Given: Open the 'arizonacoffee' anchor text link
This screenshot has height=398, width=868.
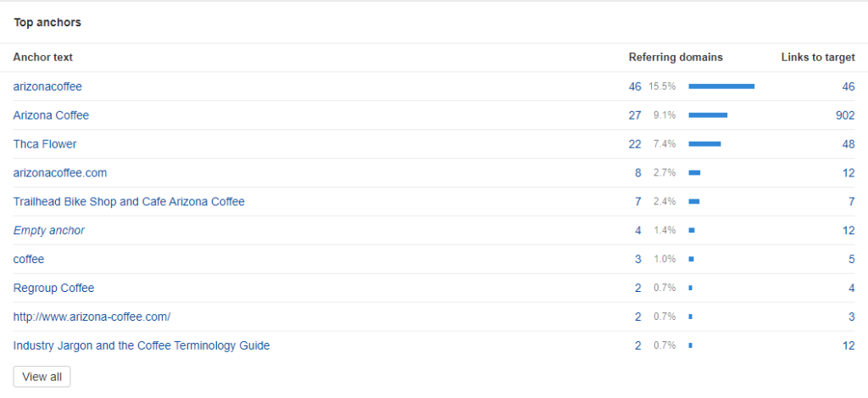Looking at the screenshot, I should [x=47, y=87].
